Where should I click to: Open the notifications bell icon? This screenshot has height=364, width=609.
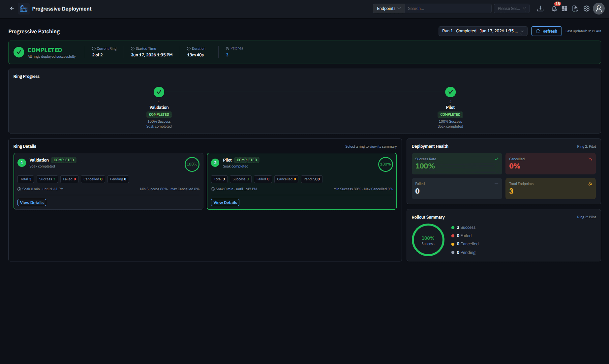[x=554, y=9]
